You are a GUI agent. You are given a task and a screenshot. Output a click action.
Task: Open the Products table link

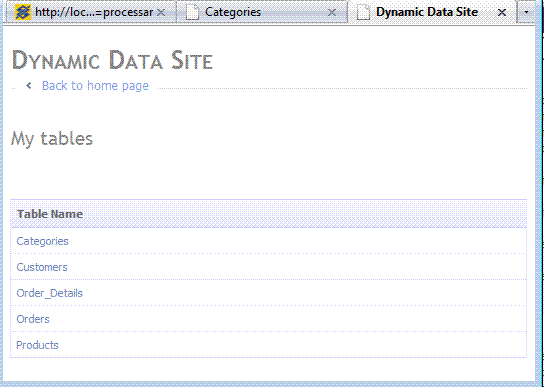pyautogui.click(x=37, y=345)
